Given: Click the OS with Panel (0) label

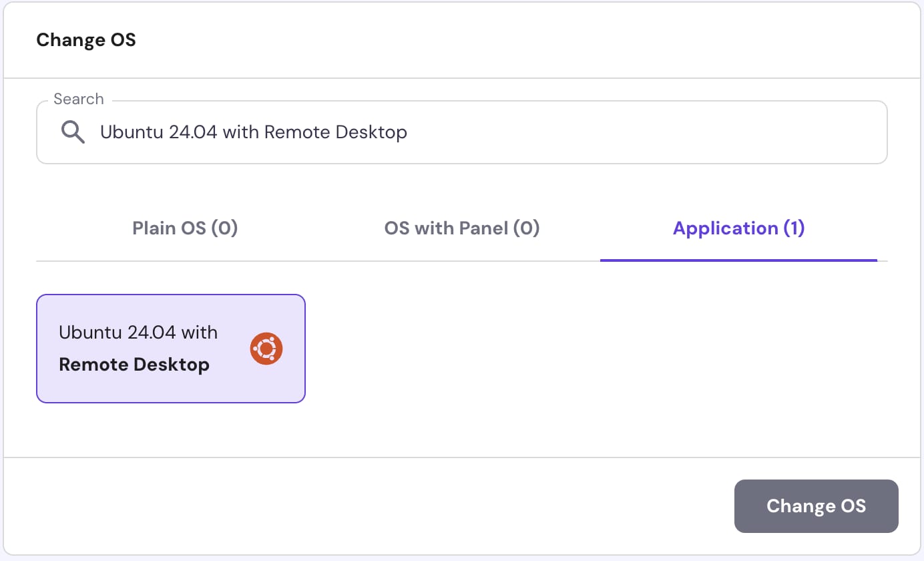Looking at the screenshot, I should (461, 228).
